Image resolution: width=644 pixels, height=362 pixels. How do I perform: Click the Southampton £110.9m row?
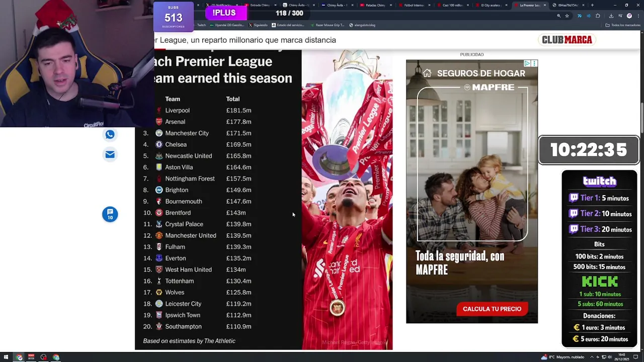coord(197,326)
